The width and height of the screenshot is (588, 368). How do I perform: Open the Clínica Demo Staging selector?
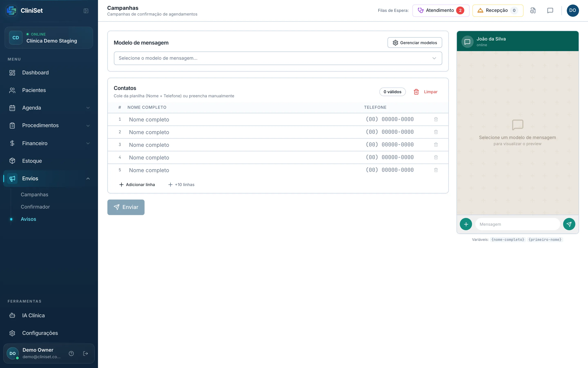tap(49, 38)
